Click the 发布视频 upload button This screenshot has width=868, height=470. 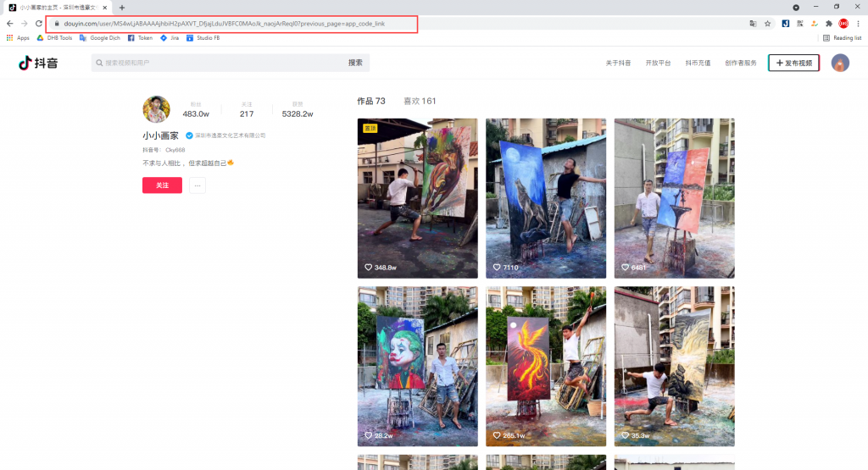(793, 63)
